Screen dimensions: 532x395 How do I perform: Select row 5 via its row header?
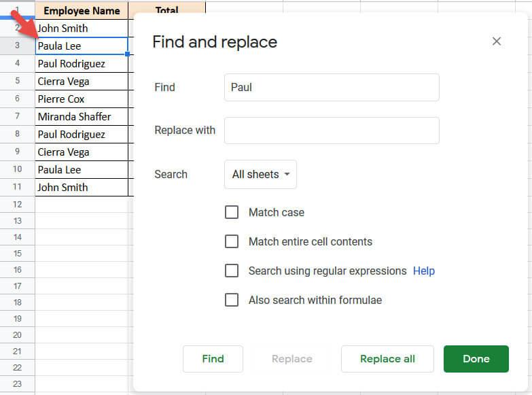tap(17, 81)
